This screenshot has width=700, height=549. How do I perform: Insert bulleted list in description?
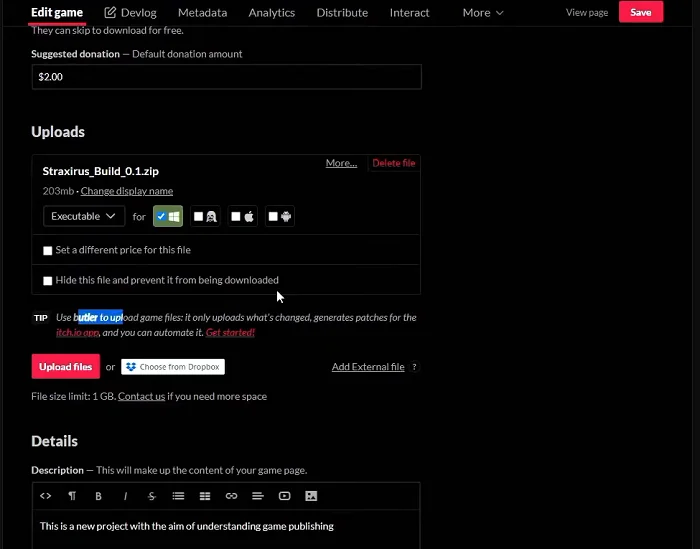(178, 496)
